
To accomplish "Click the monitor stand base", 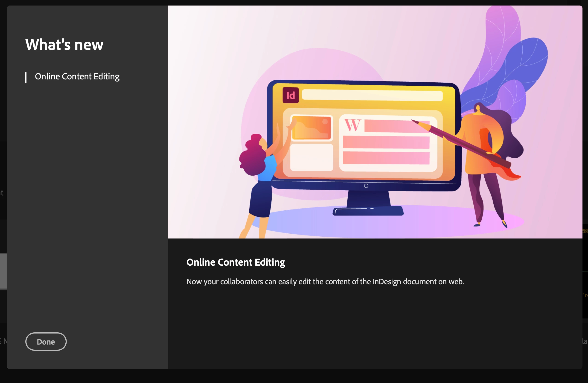I will point(368,211).
